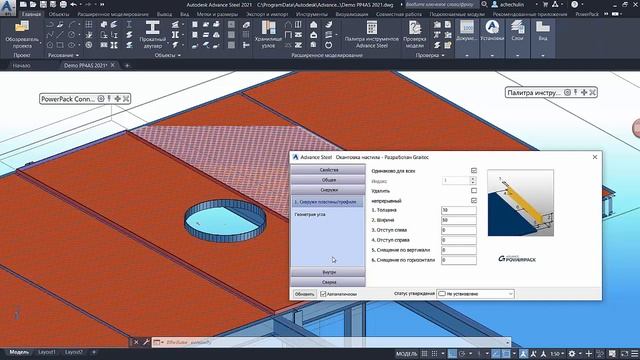Open the Общие section in dialog

[328, 180]
